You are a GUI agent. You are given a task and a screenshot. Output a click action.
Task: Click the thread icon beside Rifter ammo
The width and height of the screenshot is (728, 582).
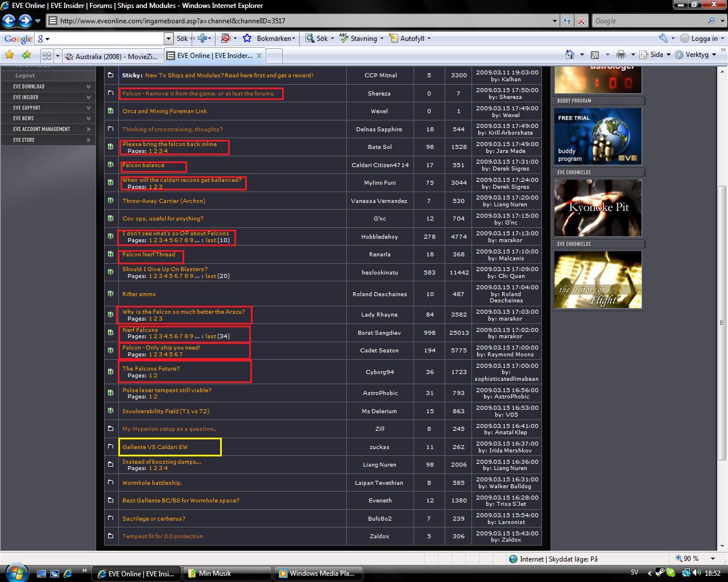111,294
